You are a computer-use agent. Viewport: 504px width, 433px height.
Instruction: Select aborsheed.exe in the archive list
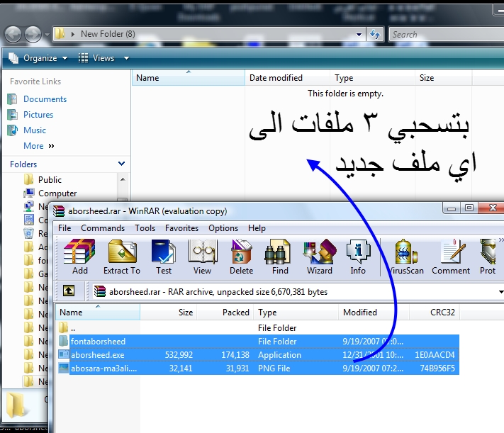coord(98,355)
